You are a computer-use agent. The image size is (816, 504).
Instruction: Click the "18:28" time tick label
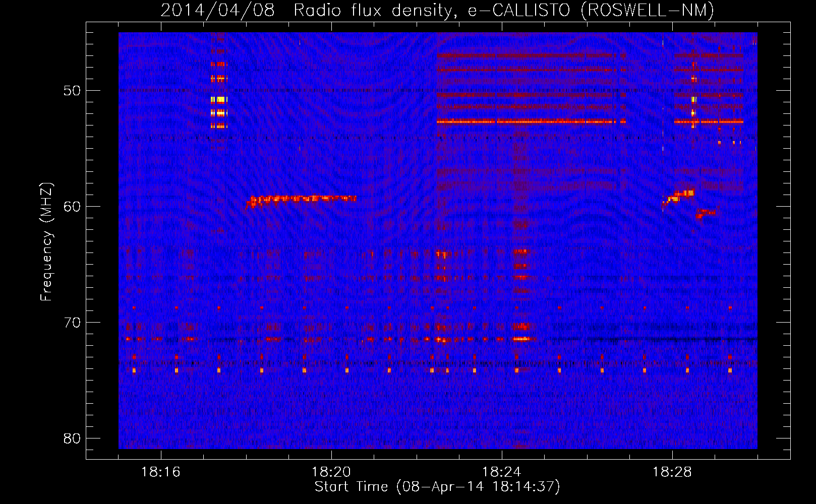click(672, 472)
